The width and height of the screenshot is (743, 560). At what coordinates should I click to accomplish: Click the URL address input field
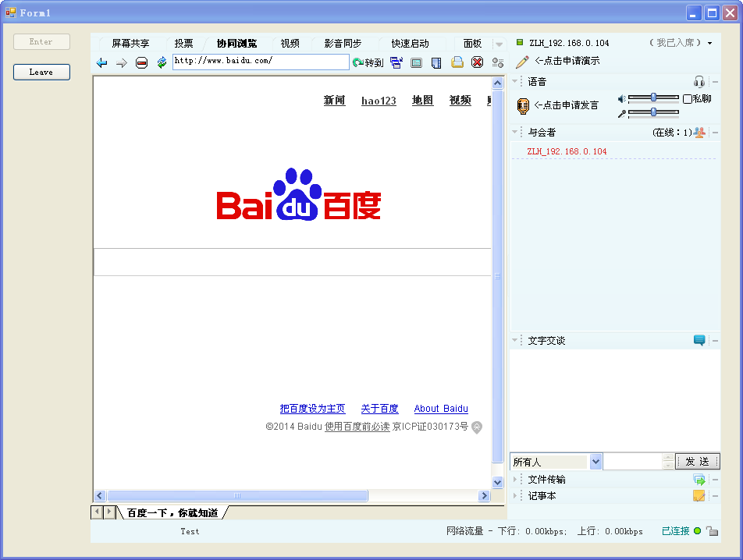[x=260, y=62]
